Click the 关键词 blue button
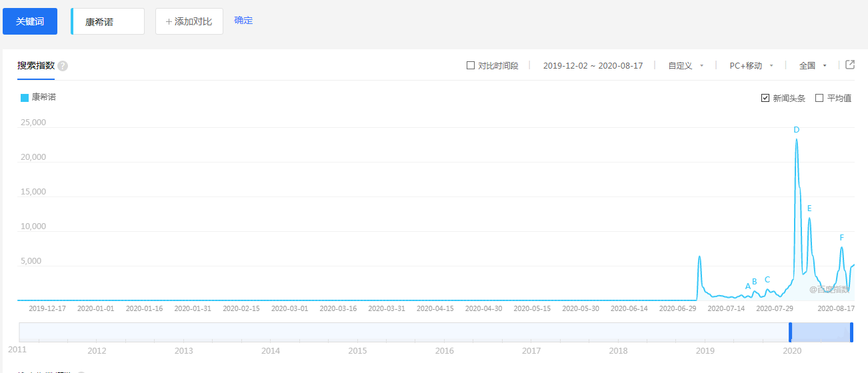The width and height of the screenshot is (868, 373). point(30,21)
